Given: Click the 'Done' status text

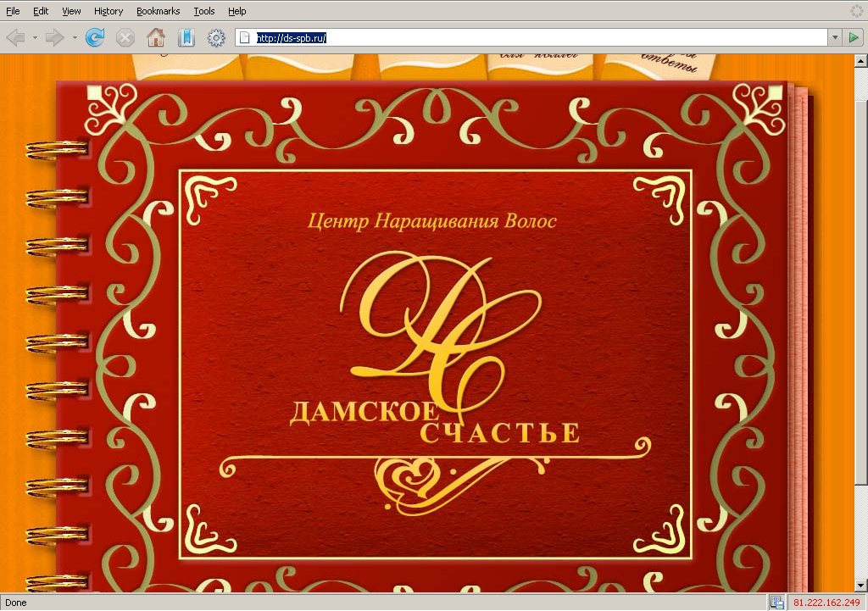Looking at the screenshot, I should (x=15, y=603).
